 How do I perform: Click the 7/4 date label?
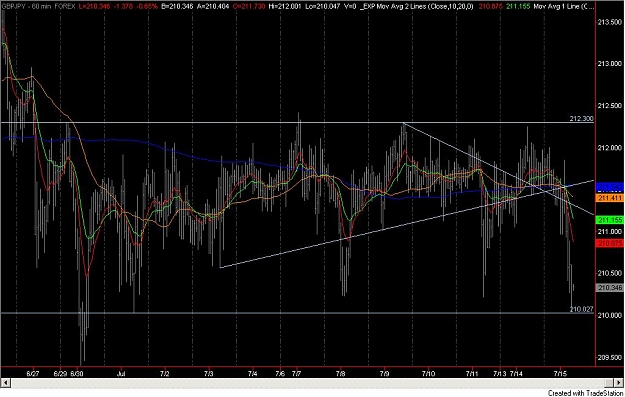click(253, 373)
